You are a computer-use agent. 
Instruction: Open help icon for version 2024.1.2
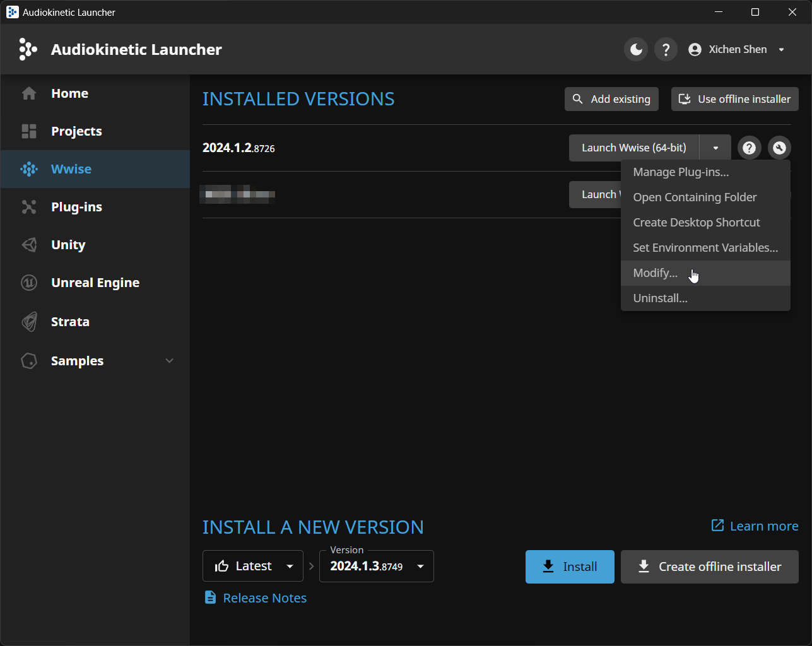point(749,148)
